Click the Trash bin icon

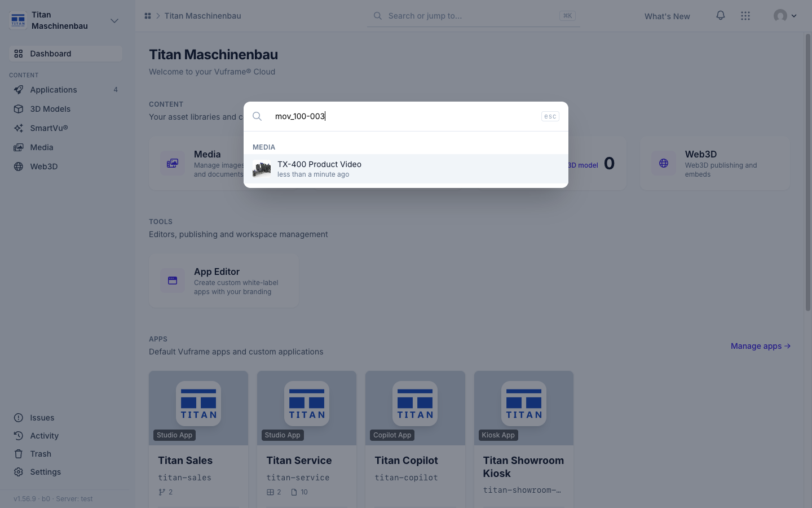pos(19,454)
